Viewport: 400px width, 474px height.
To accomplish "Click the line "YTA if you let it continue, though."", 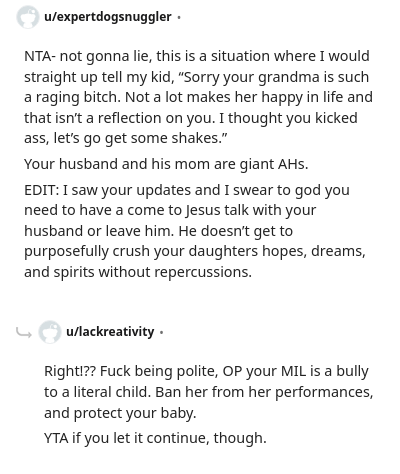I will click(x=155, y=438).
